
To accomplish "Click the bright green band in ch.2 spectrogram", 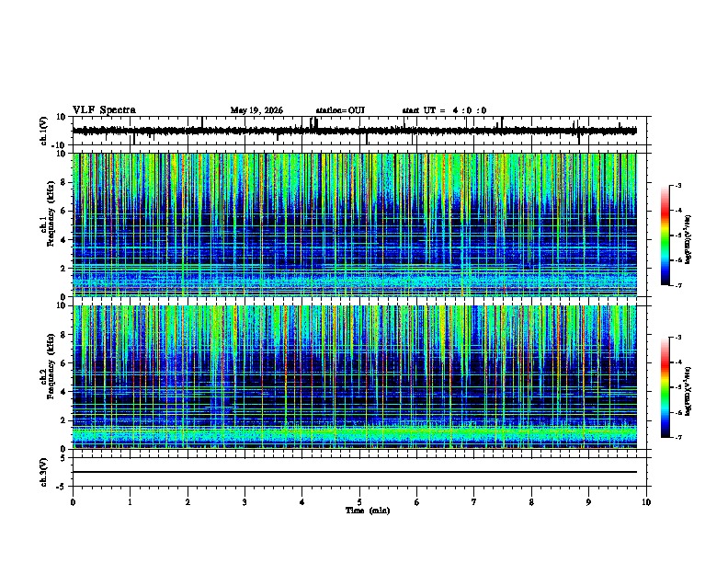I will click(355, 433).
